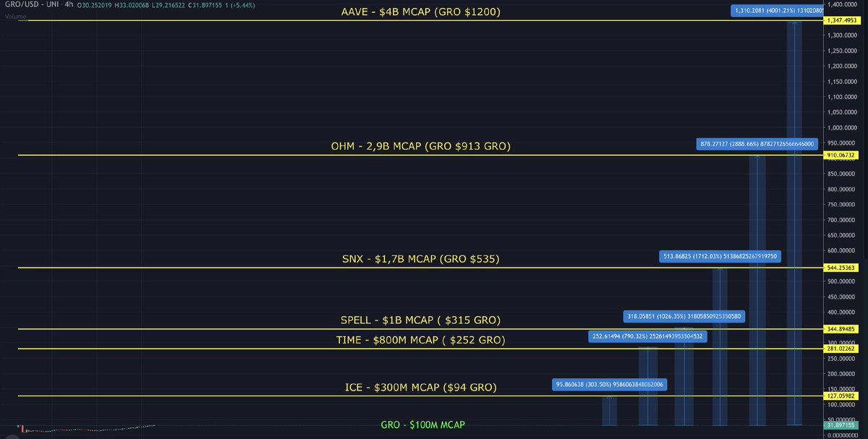Click the 1,347.4953 yellow price label
The width and height of the screenshot is (868, 439).
(x=843, y=20)
